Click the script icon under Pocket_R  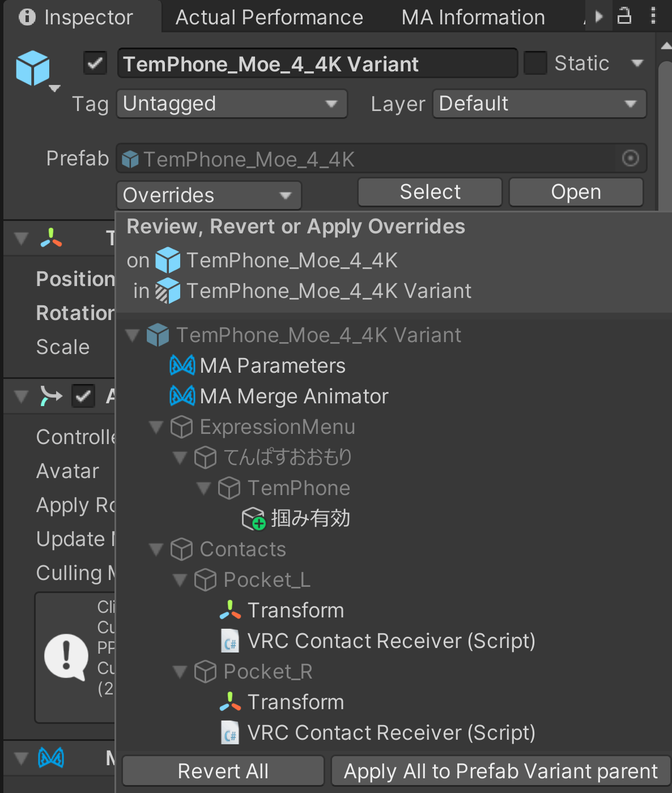pos(230,733)
